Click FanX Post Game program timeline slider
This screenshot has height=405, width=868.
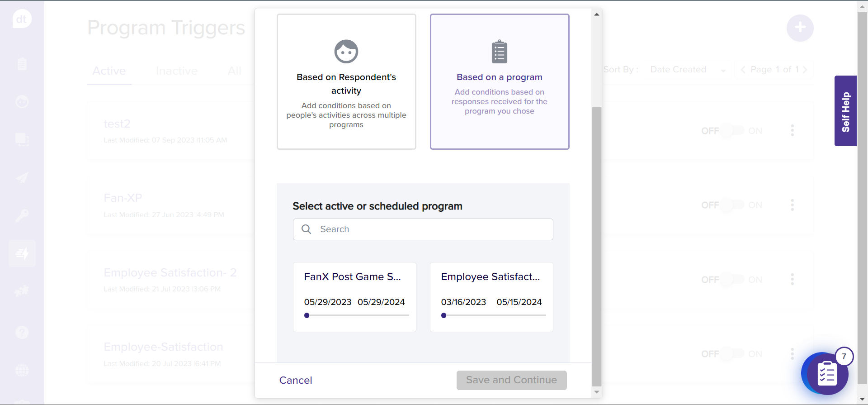(356, 315)
